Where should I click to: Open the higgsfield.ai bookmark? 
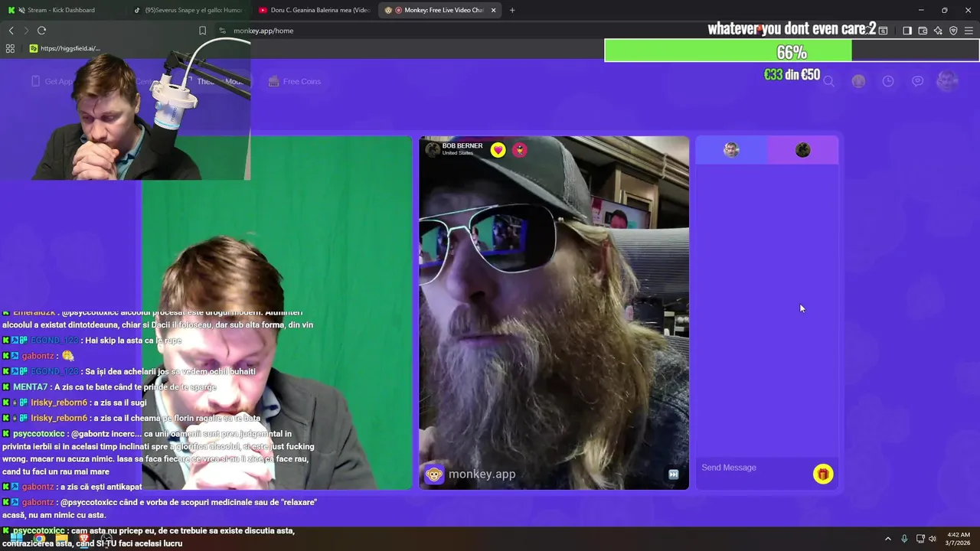click(64, 48)
